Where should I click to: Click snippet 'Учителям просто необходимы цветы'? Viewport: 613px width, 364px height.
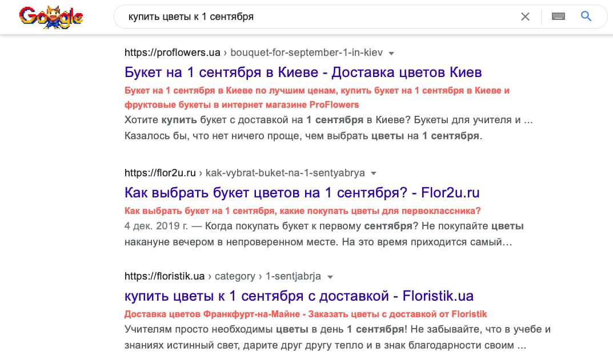pos(216,329)
